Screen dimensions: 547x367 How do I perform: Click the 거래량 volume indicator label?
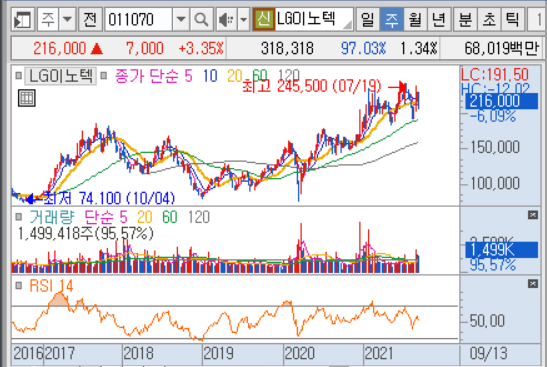[x=52, y=217]
